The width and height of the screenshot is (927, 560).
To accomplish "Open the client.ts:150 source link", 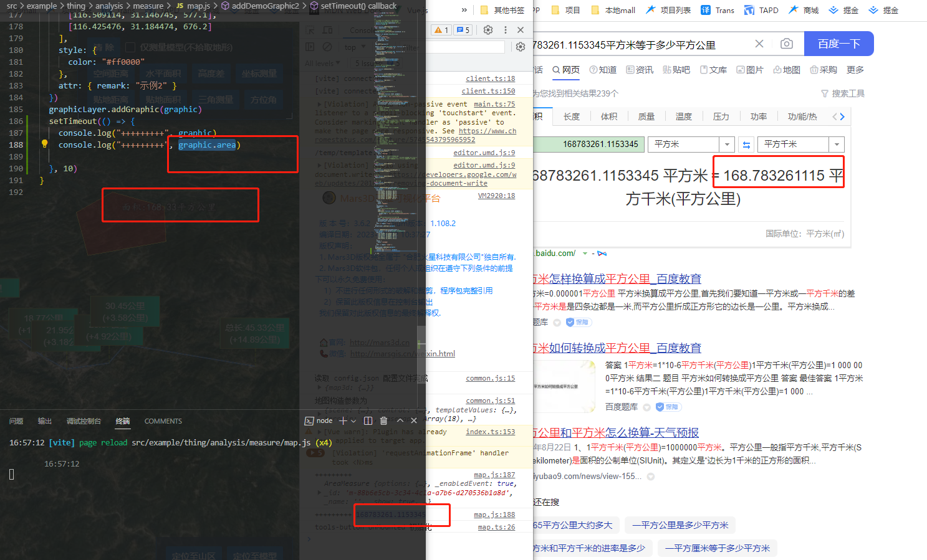I will [x=488, y=91].
